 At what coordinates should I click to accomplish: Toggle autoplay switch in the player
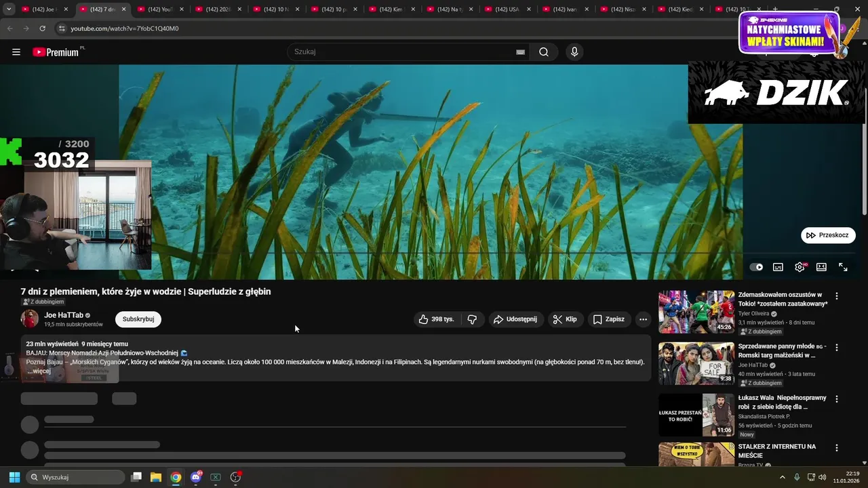pyautogui.click(x=756, y=267)
